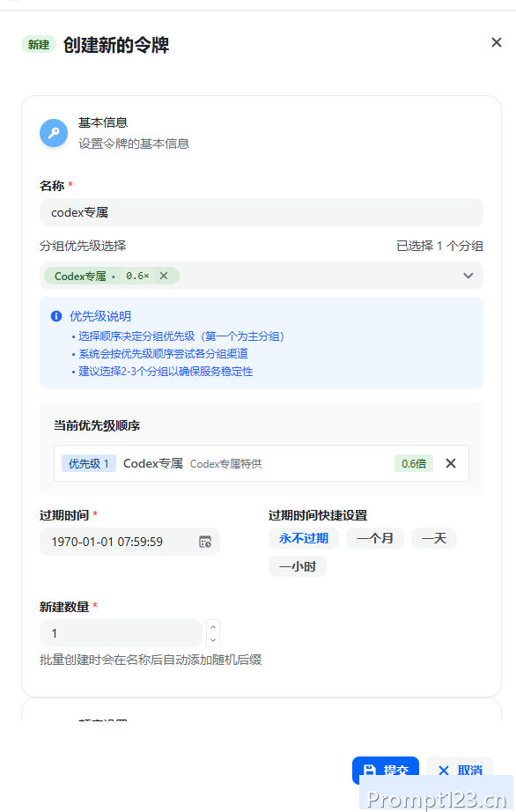
Task: Click the 优先级 1 badge
Action: pos(89,463)
